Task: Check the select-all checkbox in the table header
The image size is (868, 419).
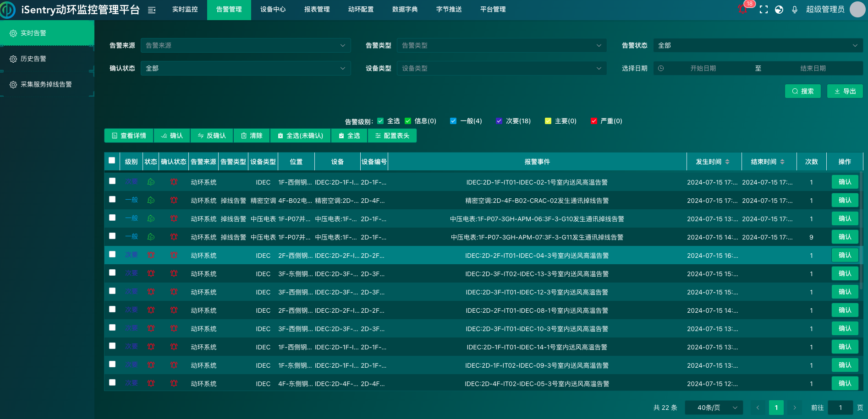Action: (112, 160)
